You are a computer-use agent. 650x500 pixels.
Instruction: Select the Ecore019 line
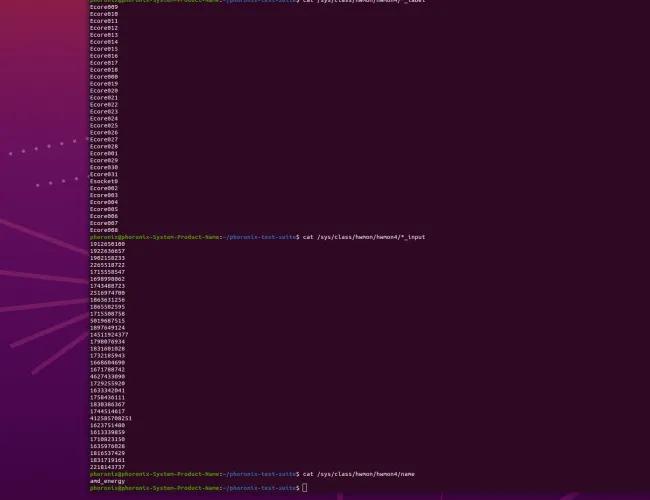[x=104, y=84]
